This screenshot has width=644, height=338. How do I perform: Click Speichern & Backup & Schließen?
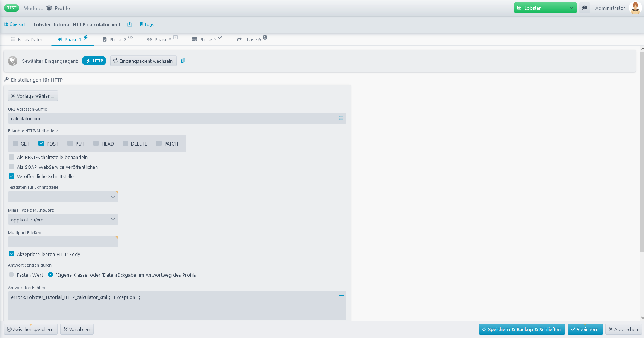pos(522,329)
